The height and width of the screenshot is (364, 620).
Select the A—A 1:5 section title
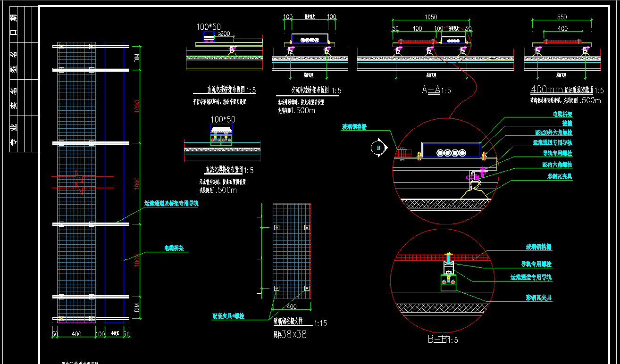point(436,91)
